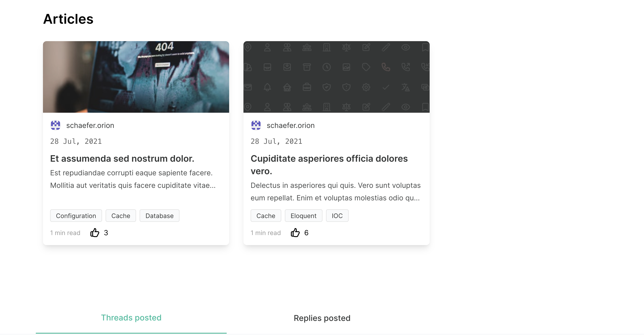Open article 'Cupiditate asperiores officia dolores vero.'

tap(329, 164)
